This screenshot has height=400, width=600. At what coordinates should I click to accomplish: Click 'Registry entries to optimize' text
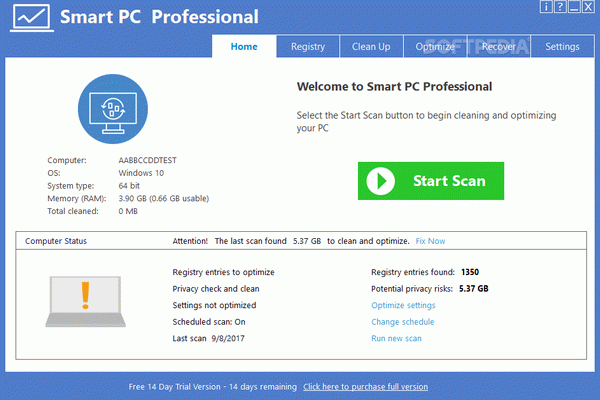click(x=223, y=272)
